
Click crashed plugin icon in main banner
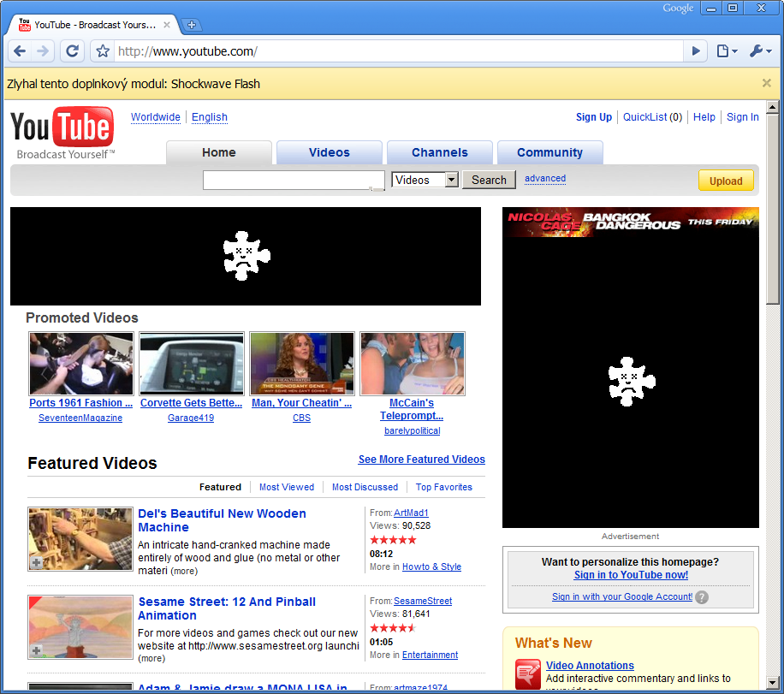[246, 256]
